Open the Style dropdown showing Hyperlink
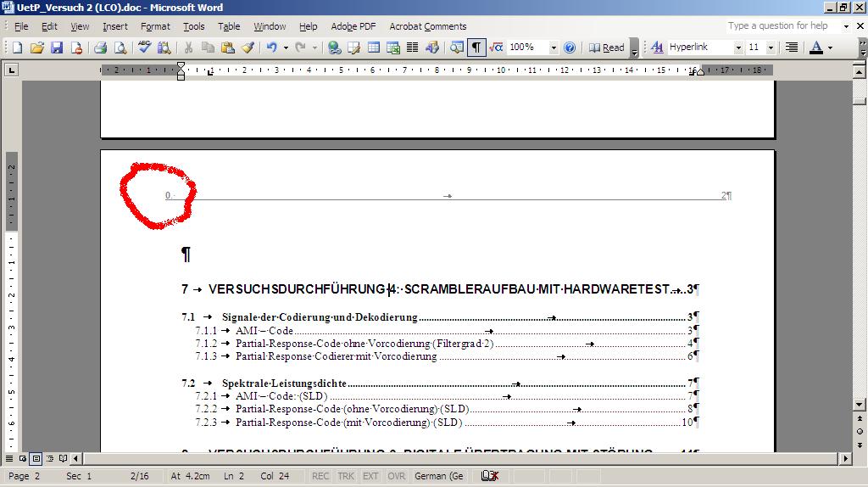This screenshot has height=487, width=868. [738, 48]
